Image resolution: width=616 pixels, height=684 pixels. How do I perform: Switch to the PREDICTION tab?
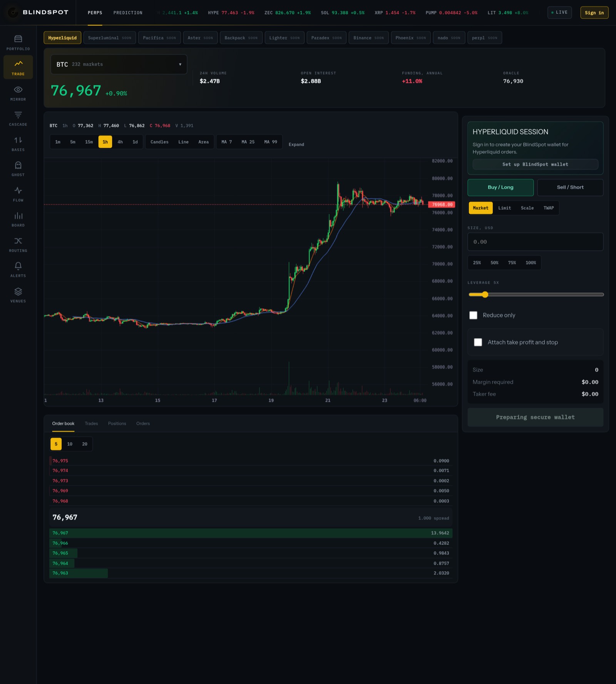pos(128,13)
